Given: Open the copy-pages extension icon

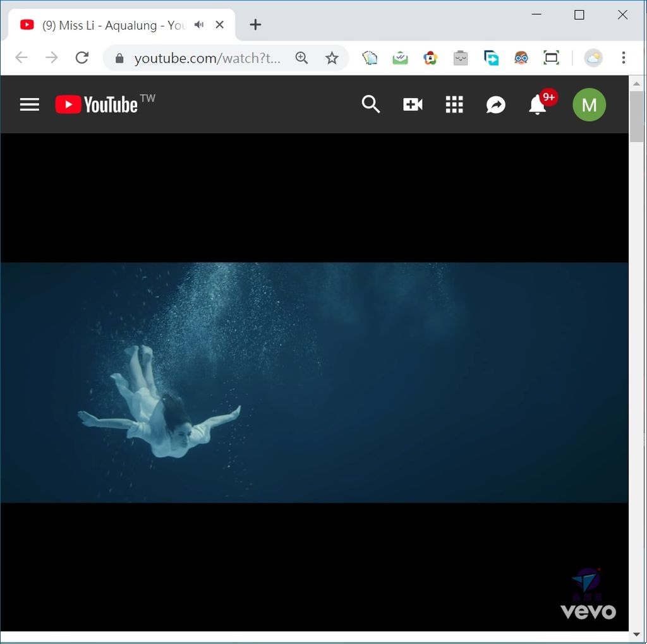Looking at the screenshot, I should (370, 57).
